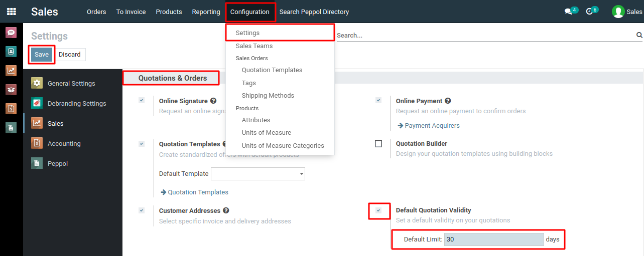Screen dimensions: 644x256
Task: Follow the Payment Acquirers link
Action: coord(428,125)
